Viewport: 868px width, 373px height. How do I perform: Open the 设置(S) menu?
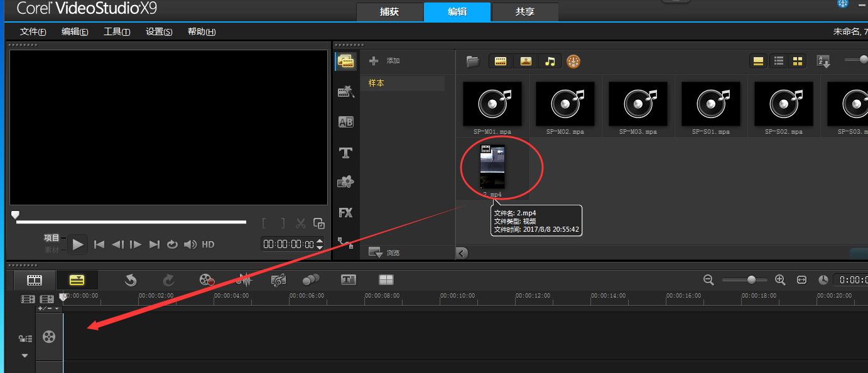159,32
